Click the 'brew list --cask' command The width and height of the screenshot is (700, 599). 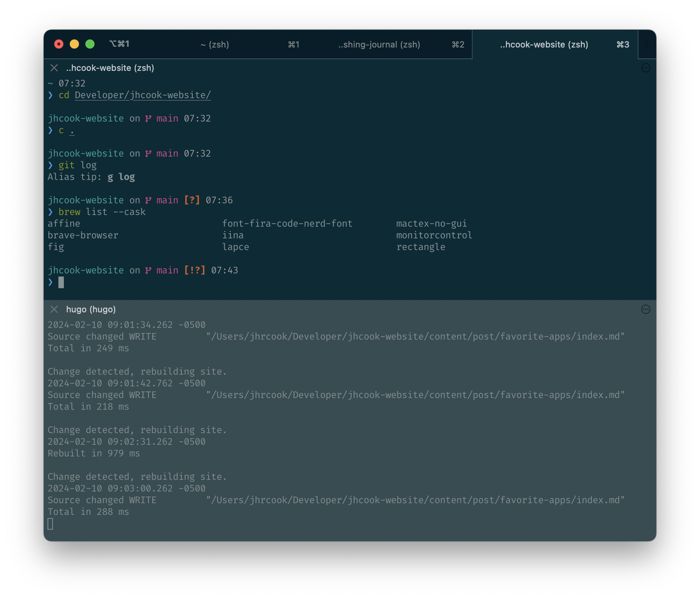coord(102,212)
